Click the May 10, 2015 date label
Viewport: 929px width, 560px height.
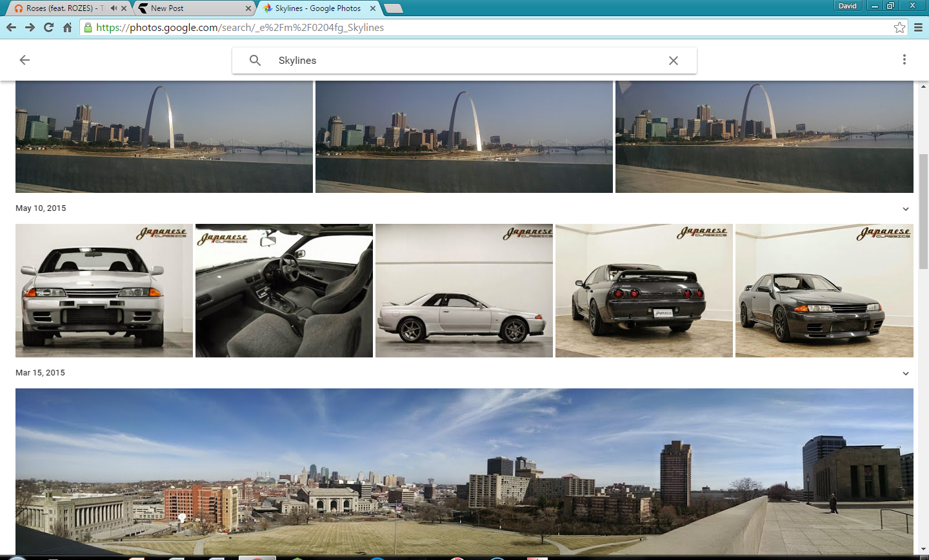pyautogui.click(x=41, y=208)
